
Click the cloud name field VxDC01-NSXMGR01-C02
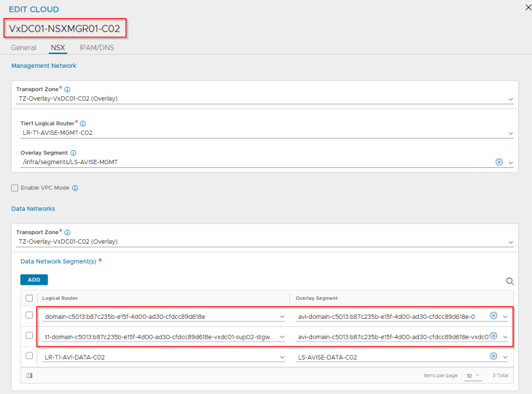point(65,28)
